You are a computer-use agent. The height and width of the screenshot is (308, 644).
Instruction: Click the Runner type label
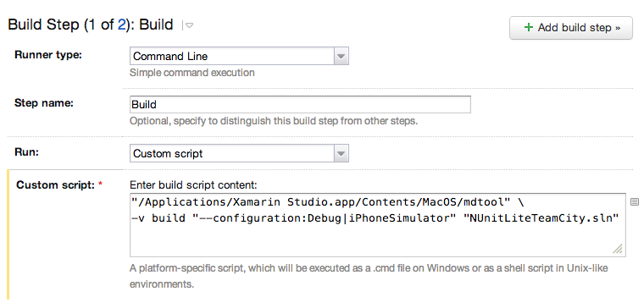point(48,54)
